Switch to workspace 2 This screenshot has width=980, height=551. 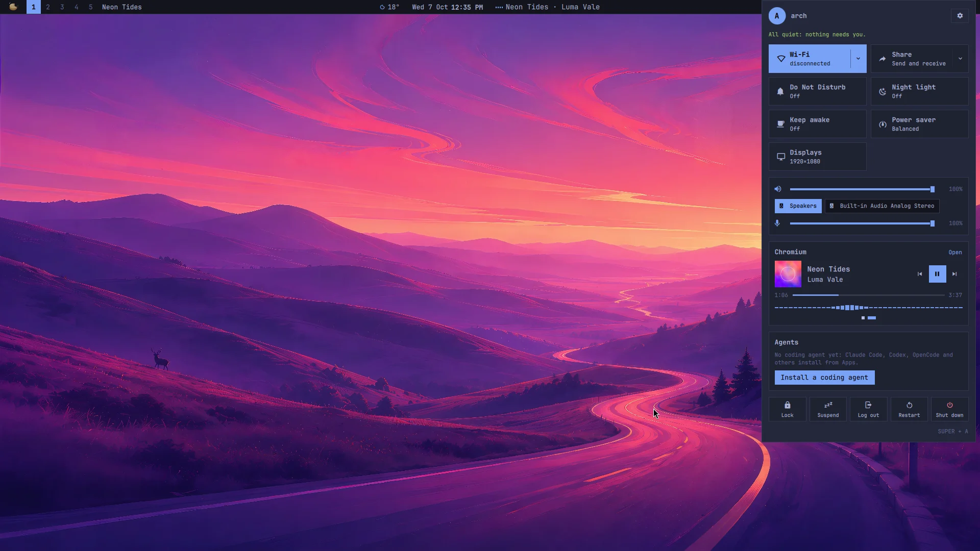(x=48, y=7)
